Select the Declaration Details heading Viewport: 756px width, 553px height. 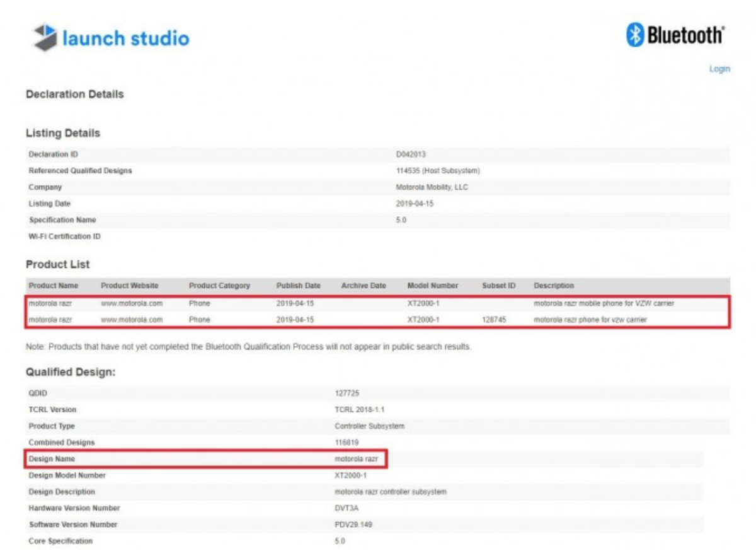pyautogui.click(x=75, y=95)
